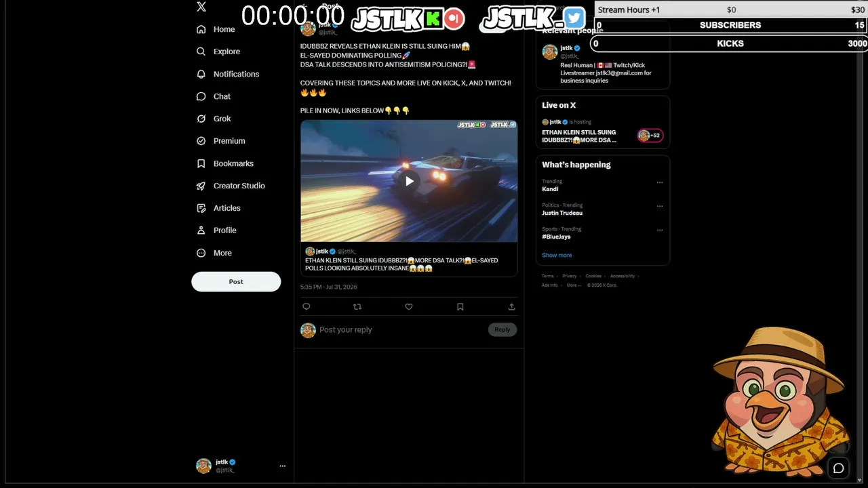Go to Home in the sidebar

click(216, 29)
